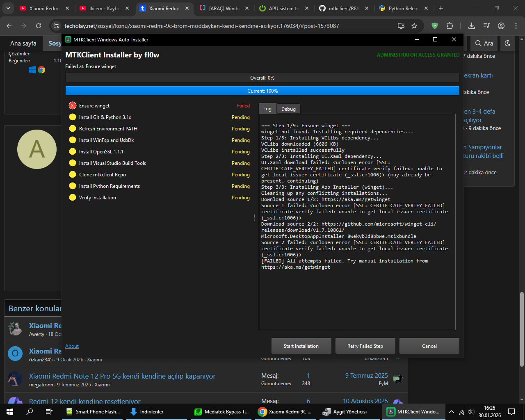Open the media controls icon in Chrome toolbar

(486, 26)
